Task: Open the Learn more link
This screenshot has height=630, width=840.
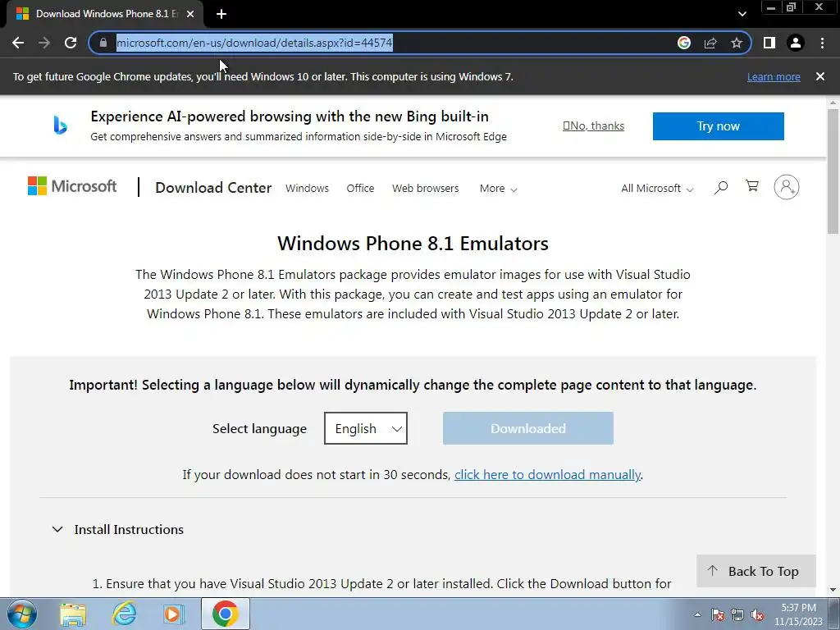Action: click(774, 76)
